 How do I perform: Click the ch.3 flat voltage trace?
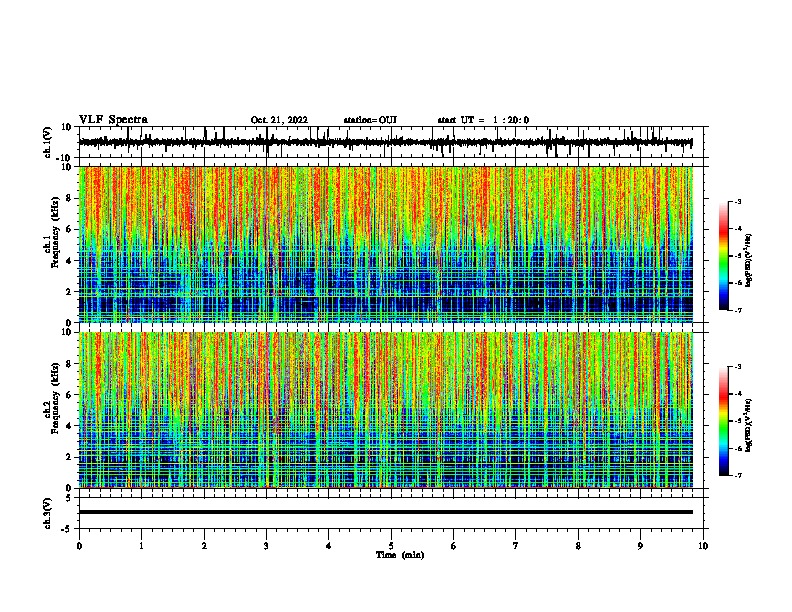click(x=386, y=512)
